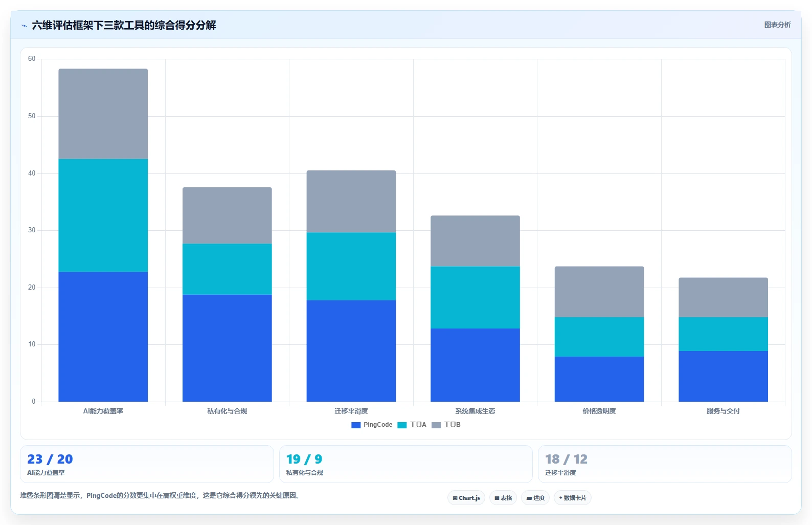
Task: Click the 私有化与合规 x-axis label
Action: pos(227,411)
